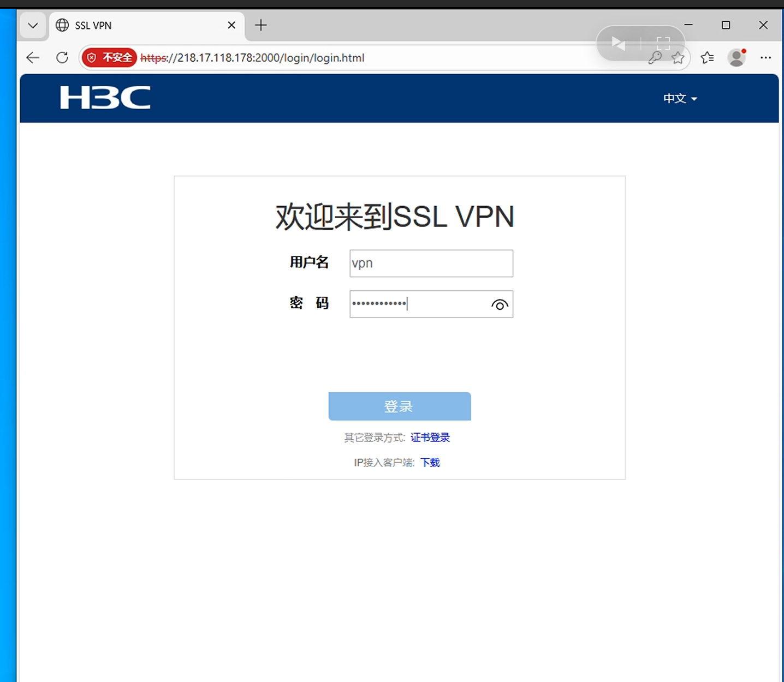
Task: Go back using the browser back arrow
Action: pos(33,57)
